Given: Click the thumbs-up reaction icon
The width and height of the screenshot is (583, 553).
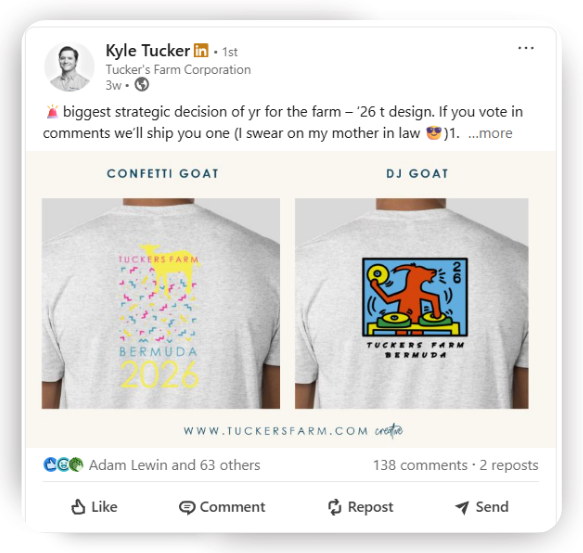Looking at the screenshot, I should [50, 464].
